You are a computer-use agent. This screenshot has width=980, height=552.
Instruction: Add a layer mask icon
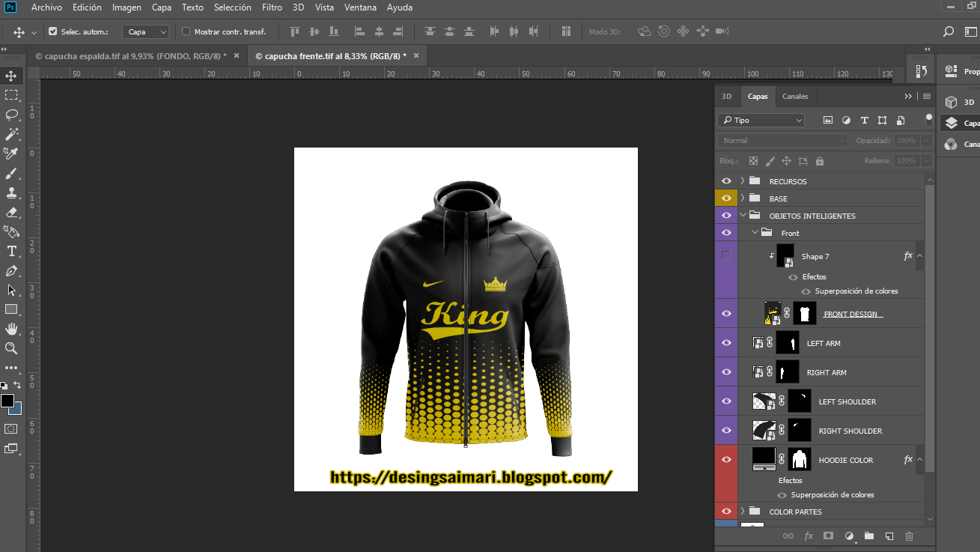point(829,536)
